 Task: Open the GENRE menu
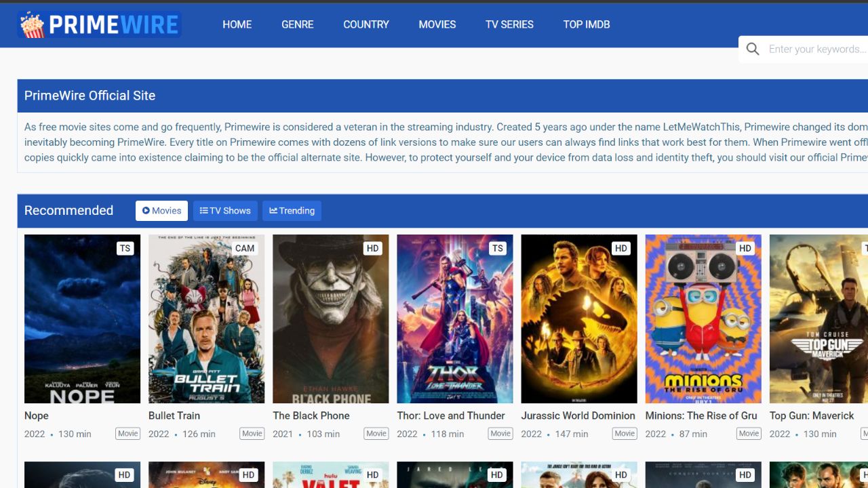(298, 24)
